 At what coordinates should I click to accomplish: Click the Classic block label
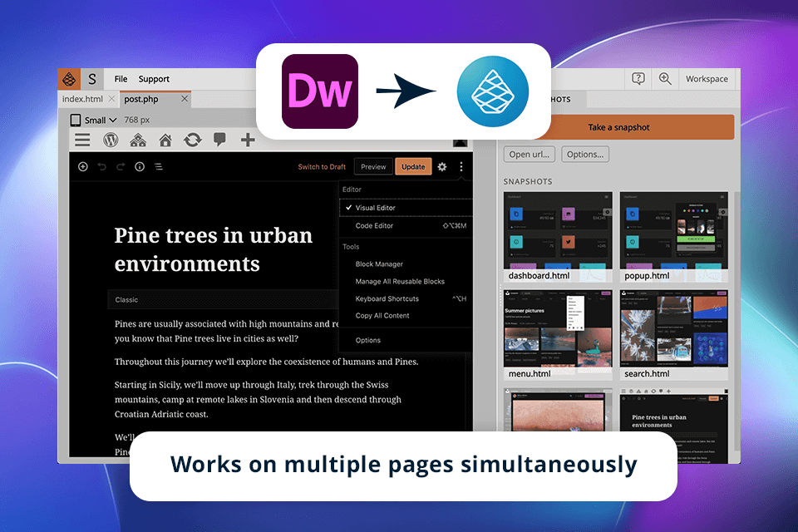(x=126, y=300)
